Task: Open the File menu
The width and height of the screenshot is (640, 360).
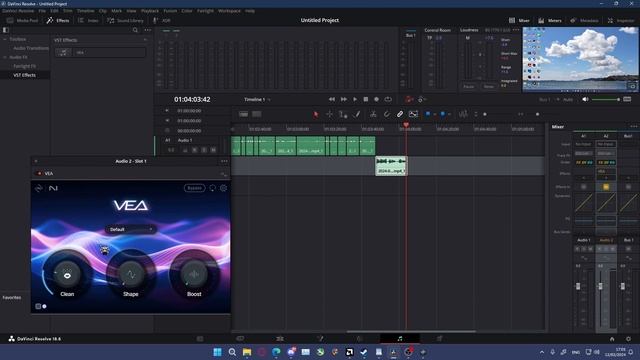Action: pos(42,11)
